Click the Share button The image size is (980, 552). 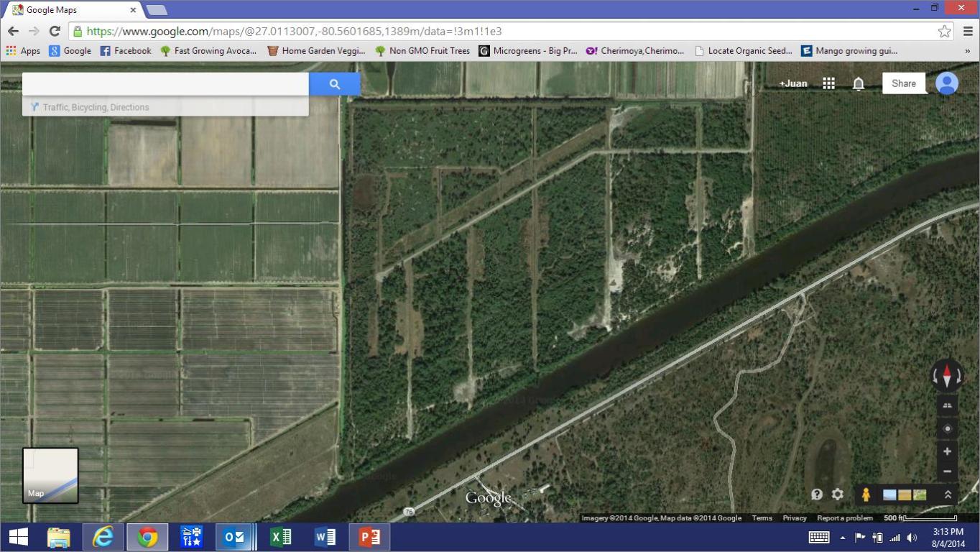click(903, 83)
